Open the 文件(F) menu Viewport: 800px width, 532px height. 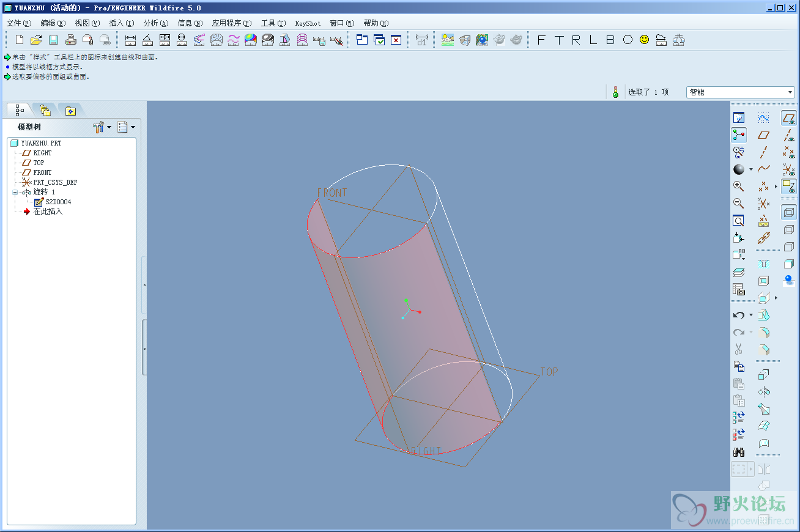pyautogui.click(x=19, y=23)
